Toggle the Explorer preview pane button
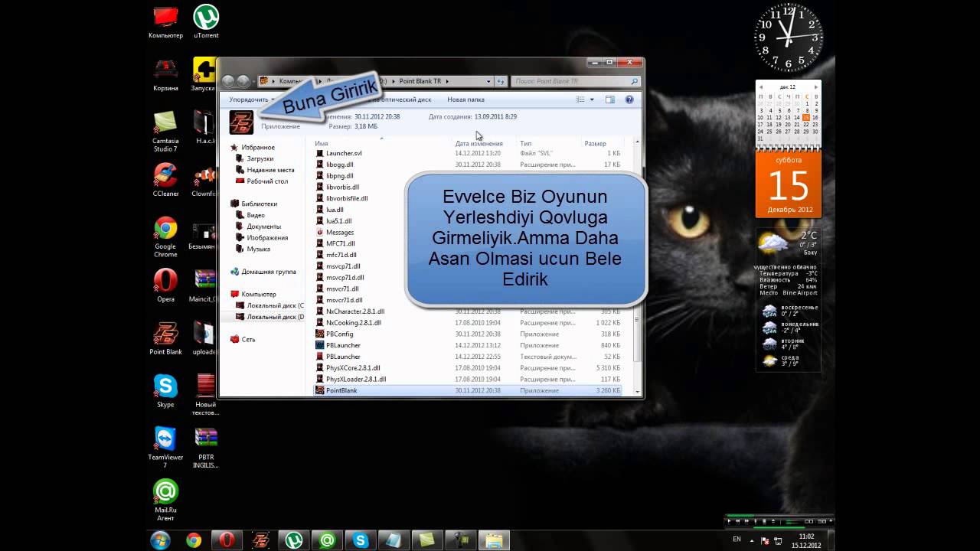Screen dimensions: 980x551 click(x=610, y=99)
